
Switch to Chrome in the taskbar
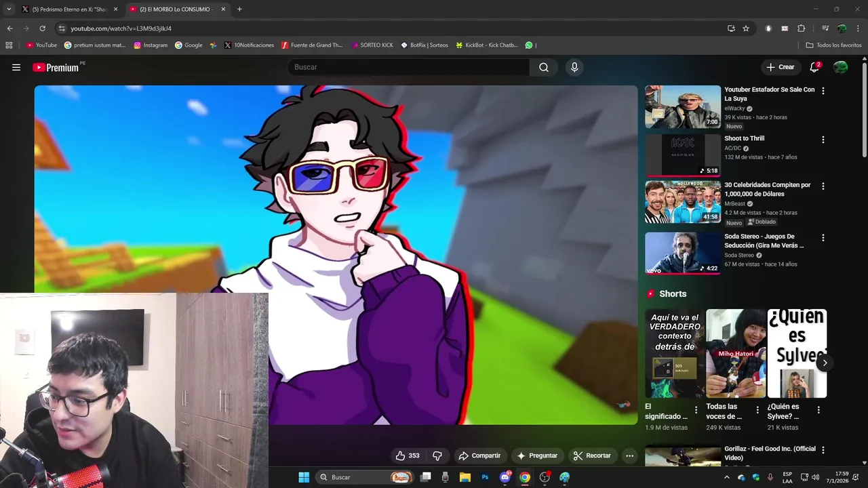525,477
